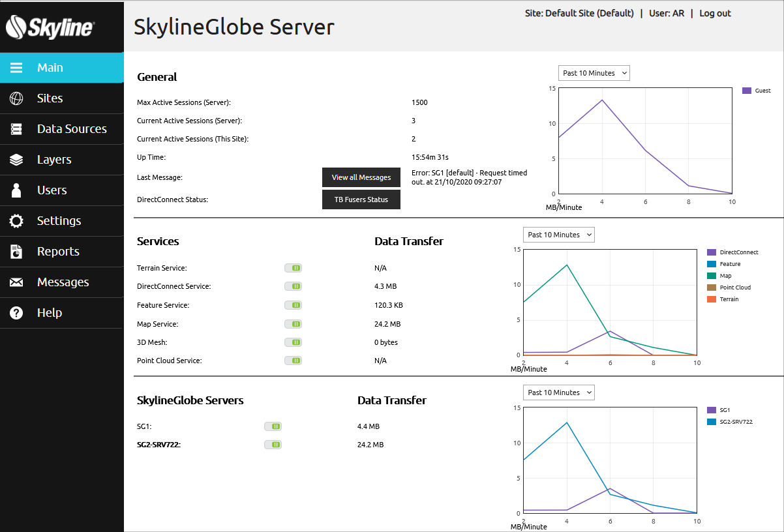The height and width of the screenshot is (532, 784).
Task: Click the SG1 server name label
Action: (144, 426)
